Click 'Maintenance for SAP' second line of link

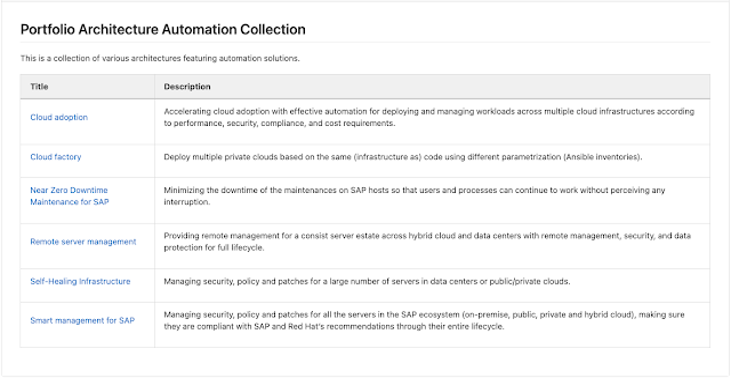pyautogui.click(x=70, y=202)
